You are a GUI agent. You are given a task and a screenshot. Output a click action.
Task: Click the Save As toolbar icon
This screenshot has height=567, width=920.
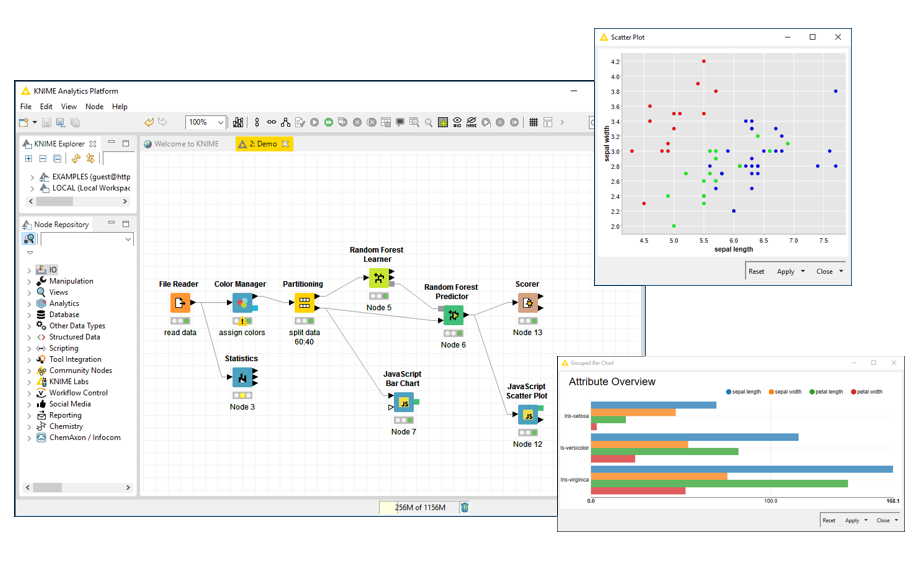click(60, 122)
